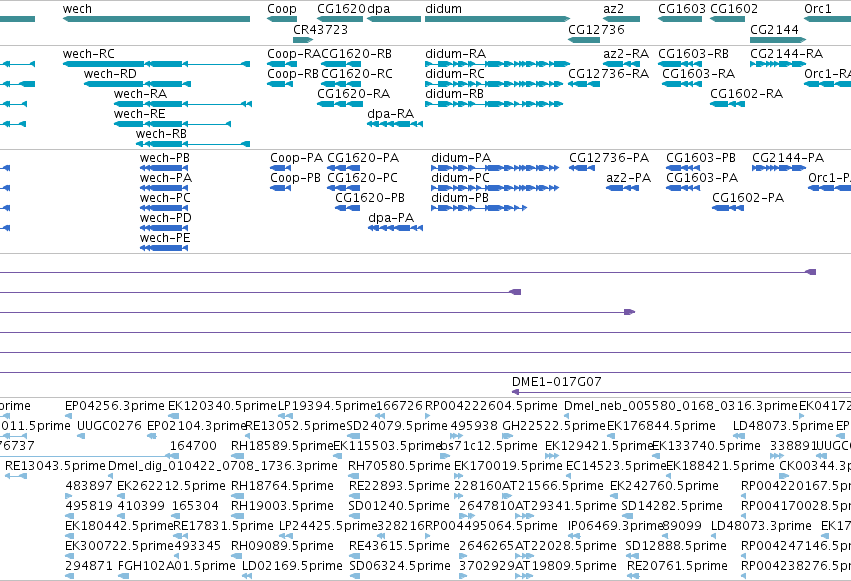Screen dimensions: 851x581
Task: Select EST RH18589.5prime
Action: 282,446
